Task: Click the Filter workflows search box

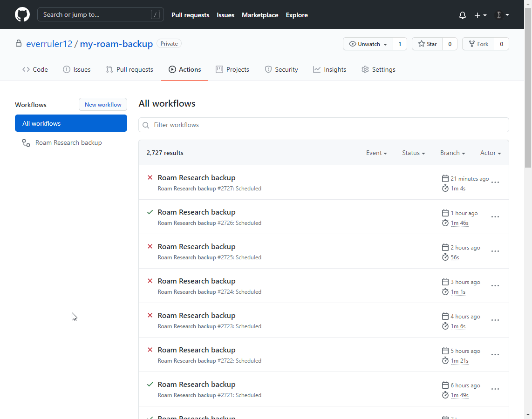Action: [x=324, y=125]
